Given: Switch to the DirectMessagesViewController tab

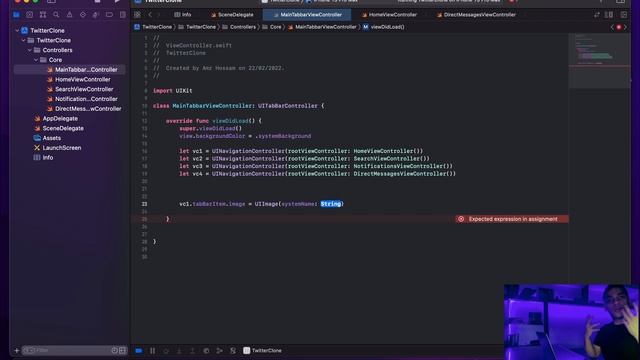Looking at the screenshot, I should point(476,15).
